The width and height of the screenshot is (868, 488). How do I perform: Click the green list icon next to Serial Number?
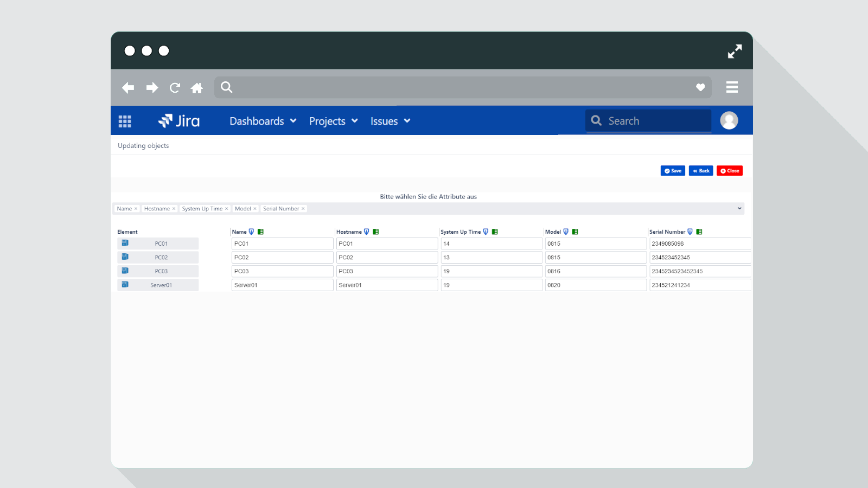pos(699,232)
